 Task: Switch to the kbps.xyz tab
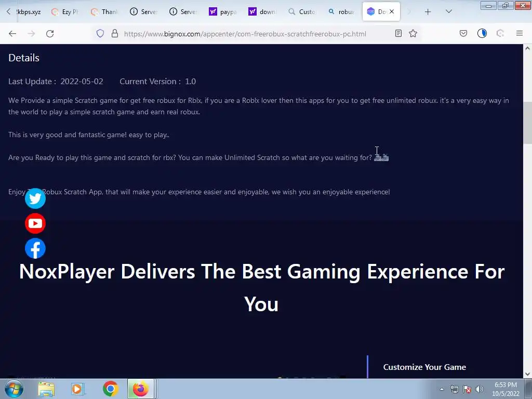point(28,12)
